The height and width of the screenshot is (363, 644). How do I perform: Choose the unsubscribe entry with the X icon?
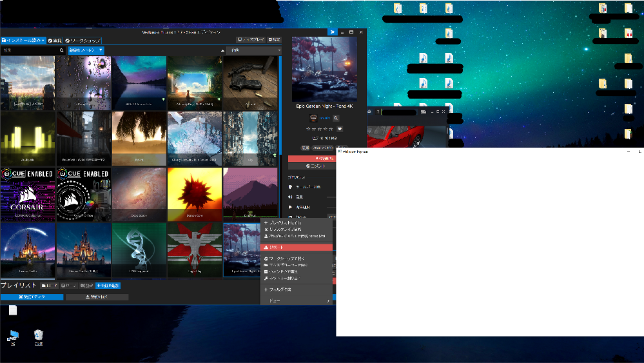pyautogui.click(x=297, y=230)
